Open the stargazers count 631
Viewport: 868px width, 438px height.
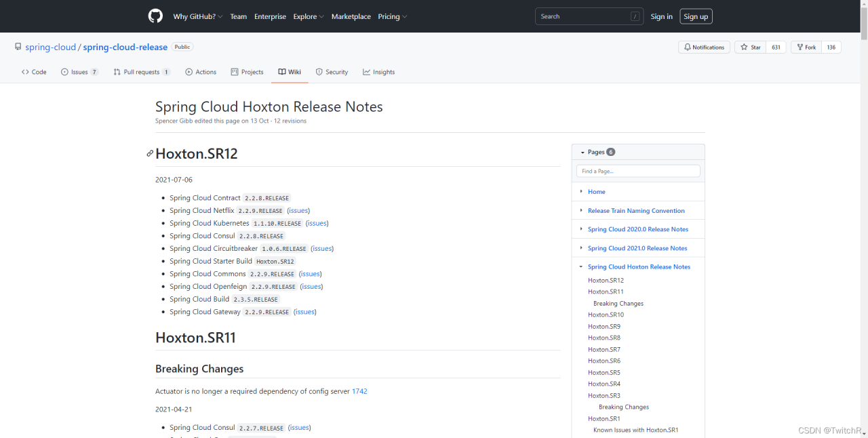(776, 47)
